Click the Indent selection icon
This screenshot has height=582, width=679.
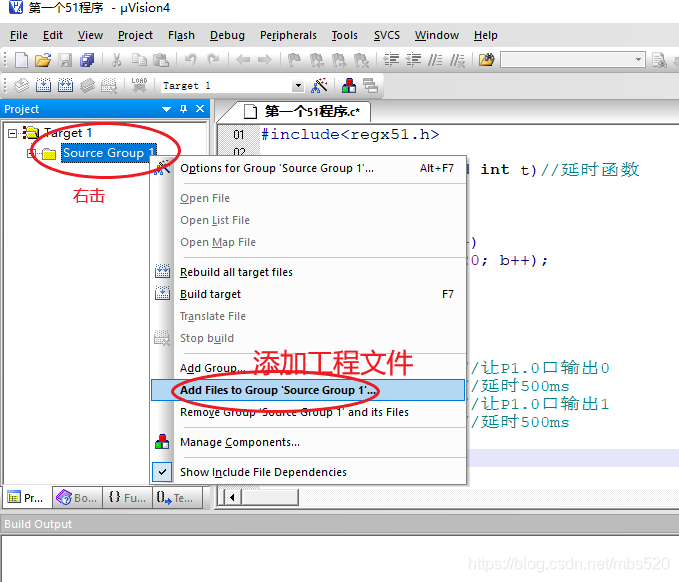point(391,60)
